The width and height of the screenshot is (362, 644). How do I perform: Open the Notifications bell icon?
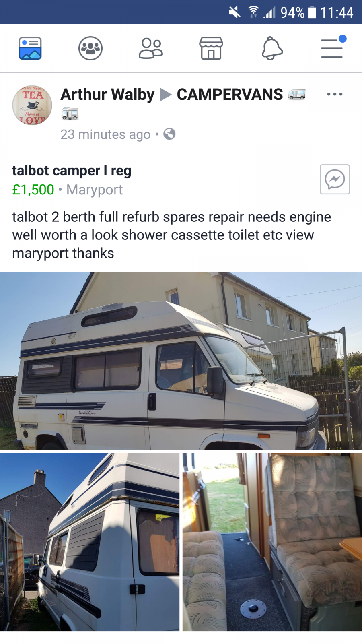tap(272, 48)
